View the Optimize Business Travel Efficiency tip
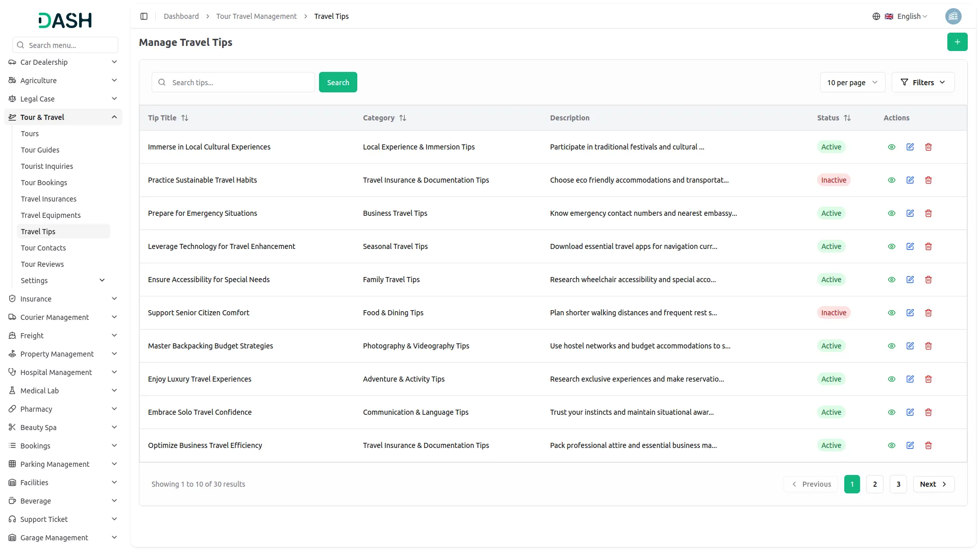 coord(891,445)
